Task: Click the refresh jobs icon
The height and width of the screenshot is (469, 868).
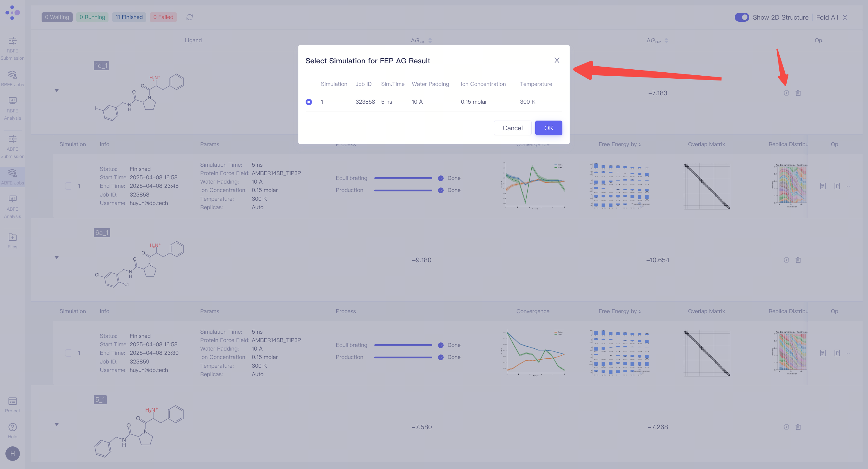Action: [x=189, y=17]
